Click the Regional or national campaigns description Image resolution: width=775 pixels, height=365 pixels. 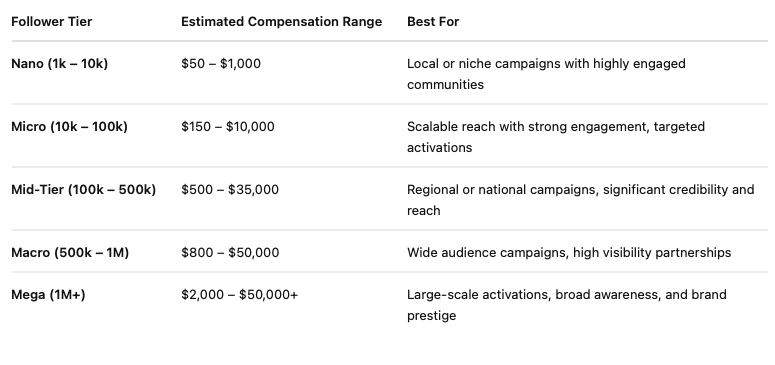(581, 200)
